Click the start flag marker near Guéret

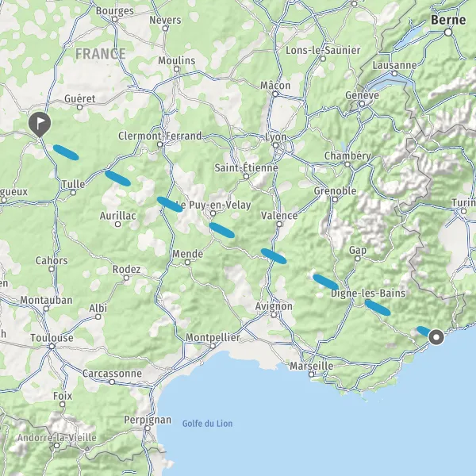tap(40, 125)
